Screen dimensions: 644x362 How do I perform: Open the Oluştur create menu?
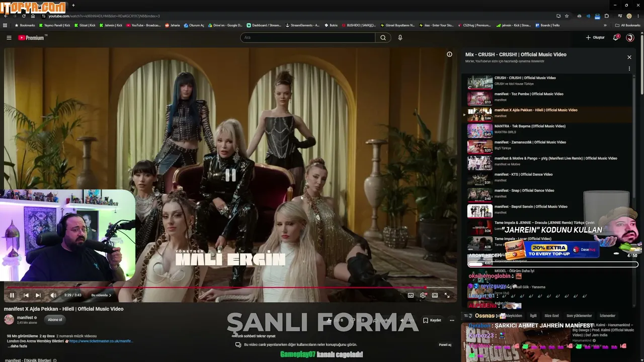[595, 38]
